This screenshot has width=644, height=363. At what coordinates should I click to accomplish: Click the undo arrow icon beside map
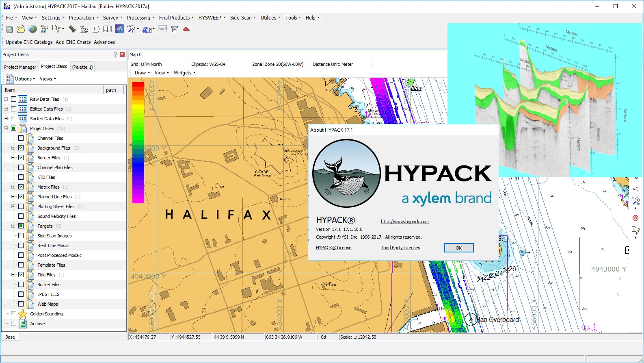635,190
